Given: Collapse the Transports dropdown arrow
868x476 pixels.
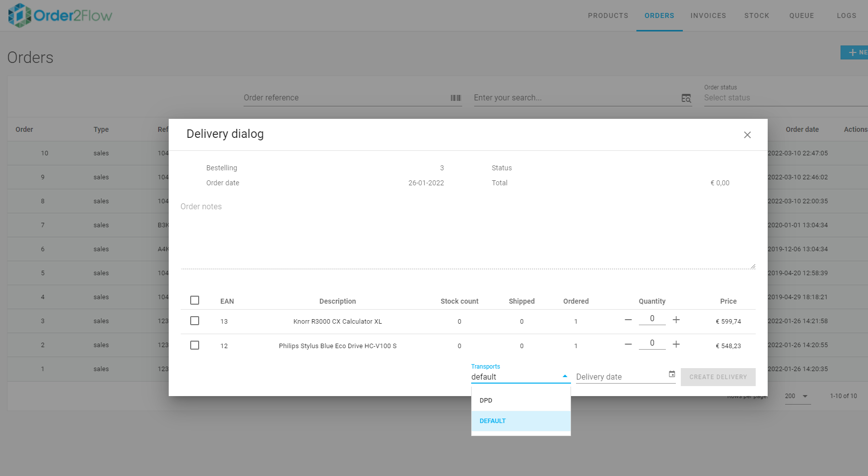Looking at the screenshot, I should [565, 376].
